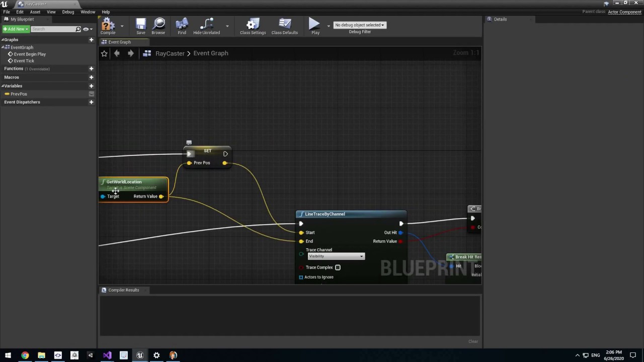Toggle Hide Unrelated nodes
Image resolution: width=644 pixels, height=362 pixels.
click(x=206, y=27)
